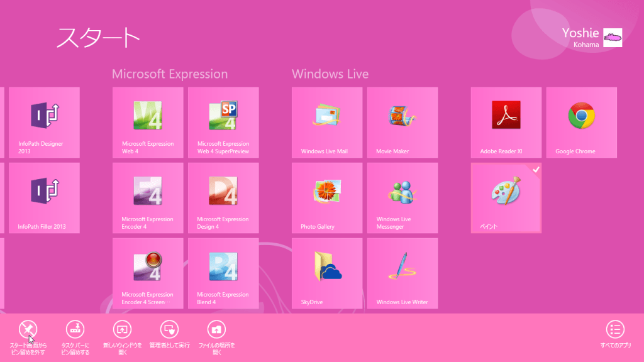
Task: Launch Windows Live Writer tile
Action: 402,273
